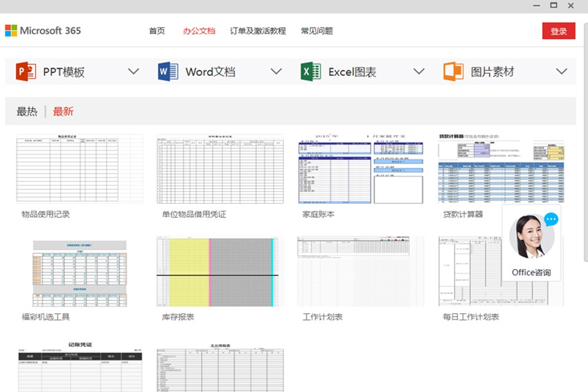Expand the PPT模板 dropdown arrow
The width and height of the screenshot is (588, 392).
(x=133, y=71)
